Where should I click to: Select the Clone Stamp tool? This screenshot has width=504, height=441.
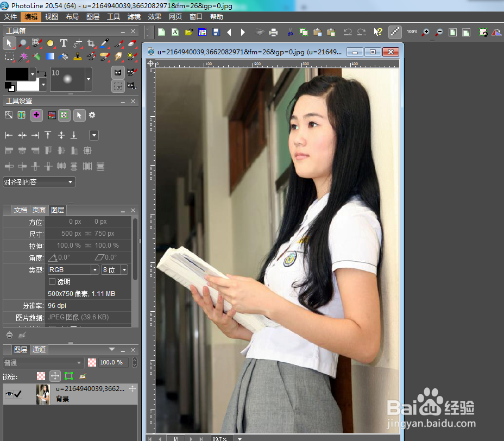coord(78,57)
